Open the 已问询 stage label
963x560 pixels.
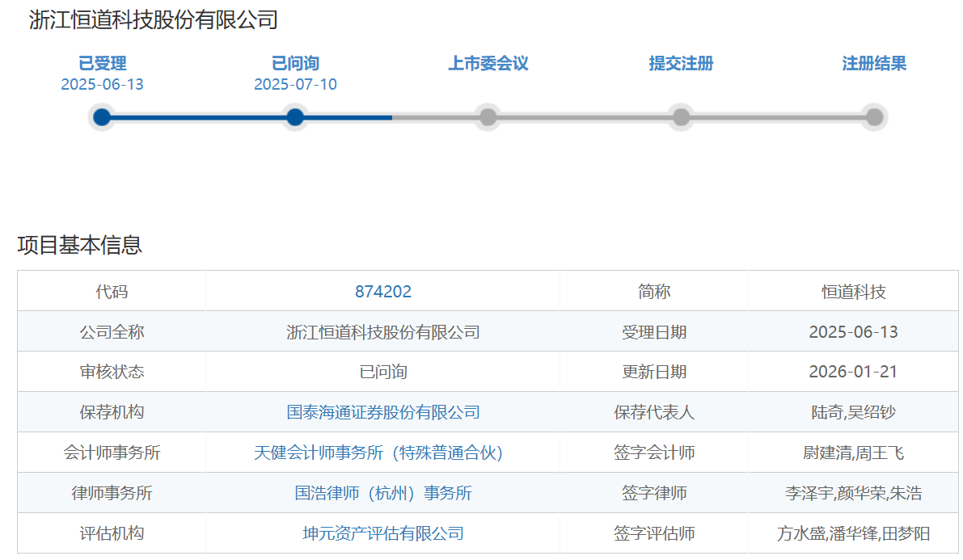(x=295, y=64)
